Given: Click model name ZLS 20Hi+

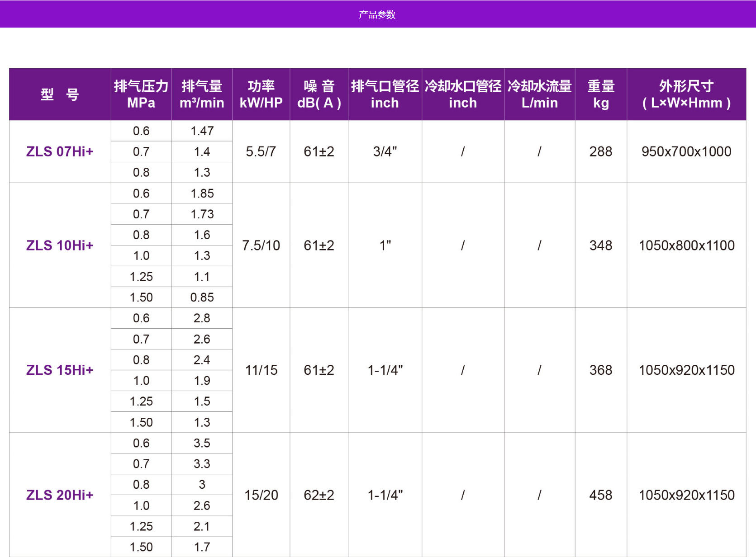Looking at the screenshot, I should [x=60, y=495].
